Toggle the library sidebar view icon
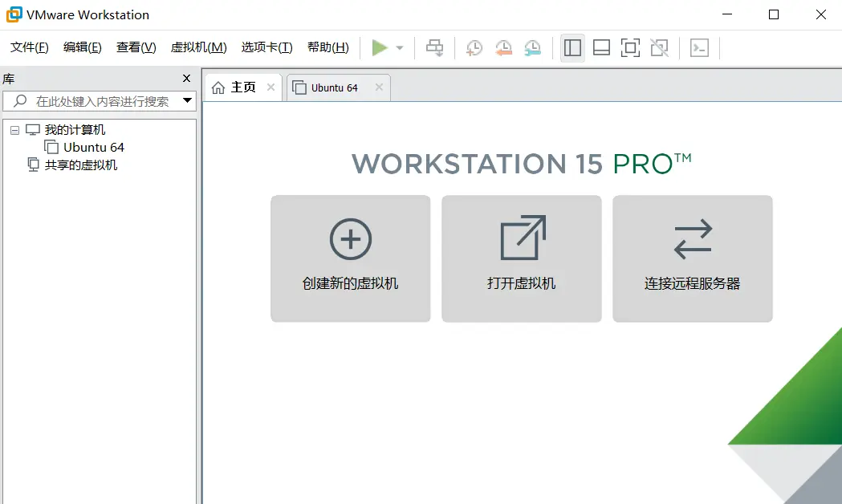The width and height of the screenshot is (842, 504). [x=572, y=48]
